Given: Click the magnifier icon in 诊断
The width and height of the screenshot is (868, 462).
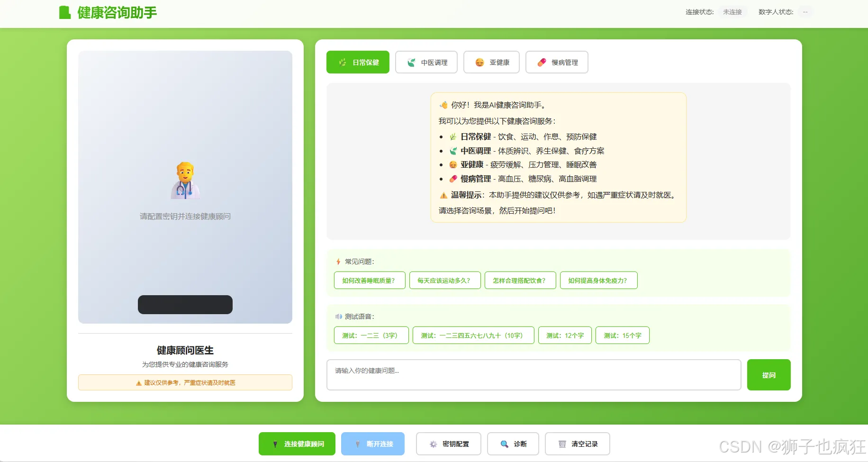Looking at the screenshot, I should pos(504,444).
